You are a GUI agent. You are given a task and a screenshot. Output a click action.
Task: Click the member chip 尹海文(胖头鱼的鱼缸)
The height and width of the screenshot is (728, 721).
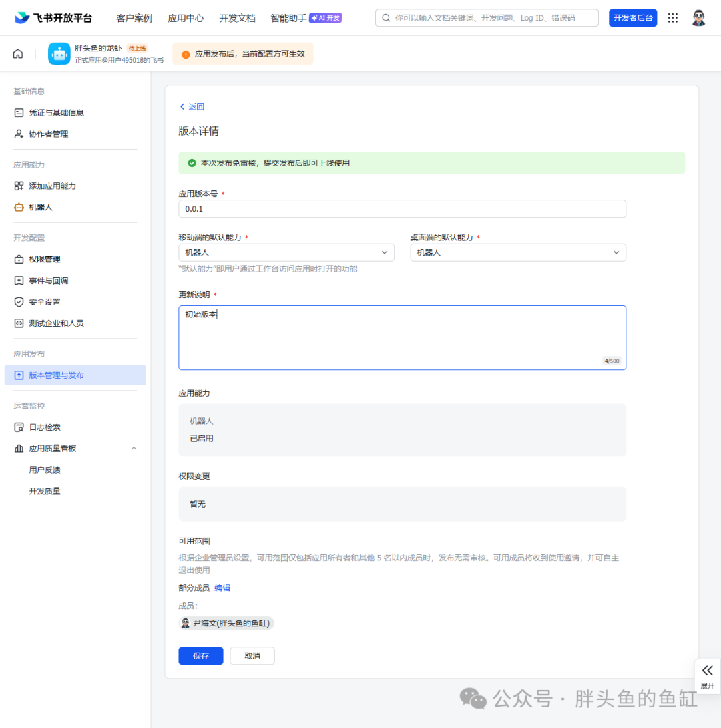coord(226,623)
